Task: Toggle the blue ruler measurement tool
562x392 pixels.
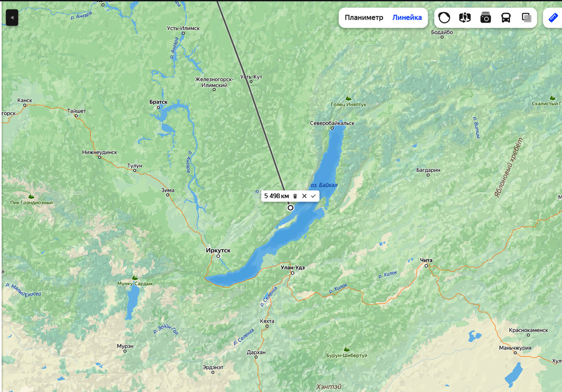Action: pos(553,17)
